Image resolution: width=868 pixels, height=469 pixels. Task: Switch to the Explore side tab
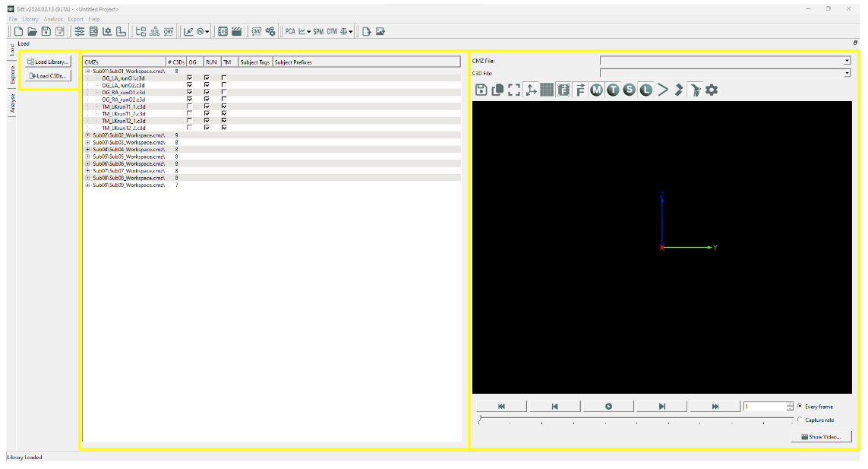(12, 74)
